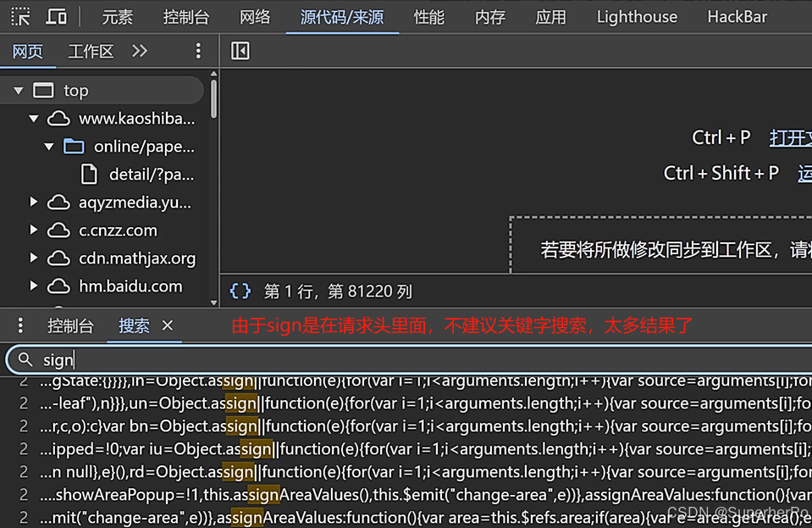Close the 搜索 drawer tab
Viewport: 812px width, 528px height.
168,325
